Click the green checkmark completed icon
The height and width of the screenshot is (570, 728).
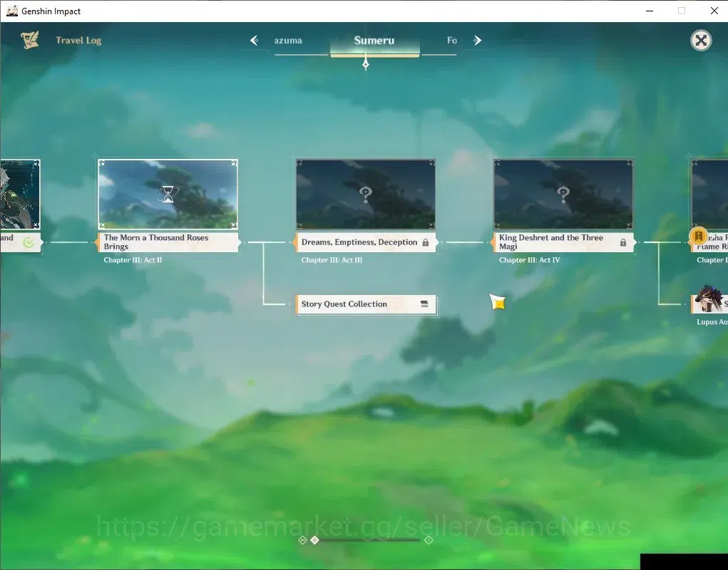click(x=29, y=242)
